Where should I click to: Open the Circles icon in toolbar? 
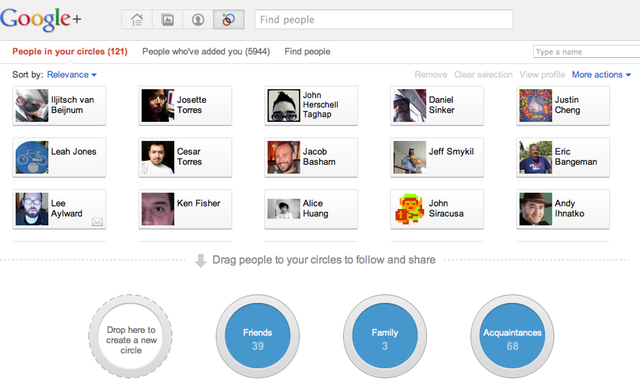click(x=229, y=20)
